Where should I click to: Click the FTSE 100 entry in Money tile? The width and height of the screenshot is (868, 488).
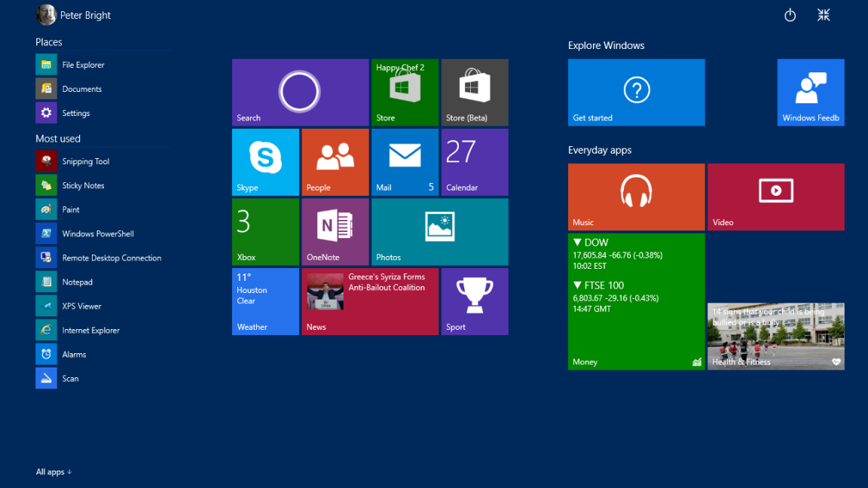[616, 297]
